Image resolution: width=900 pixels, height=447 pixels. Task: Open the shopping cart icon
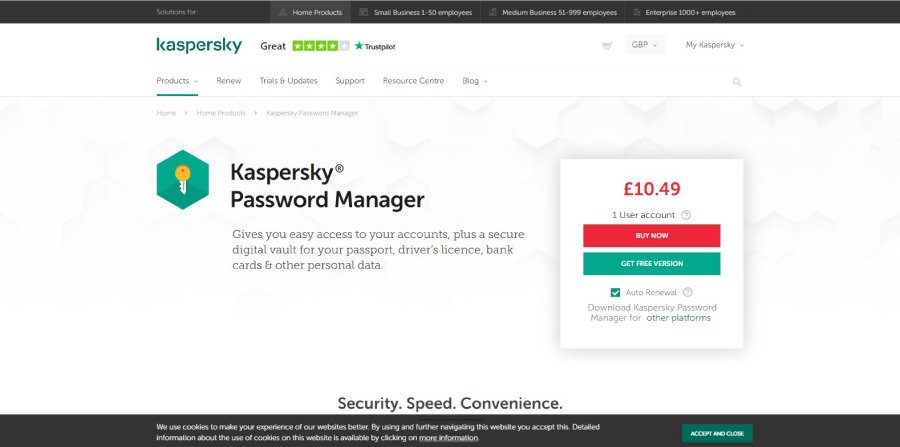(607, 45)
